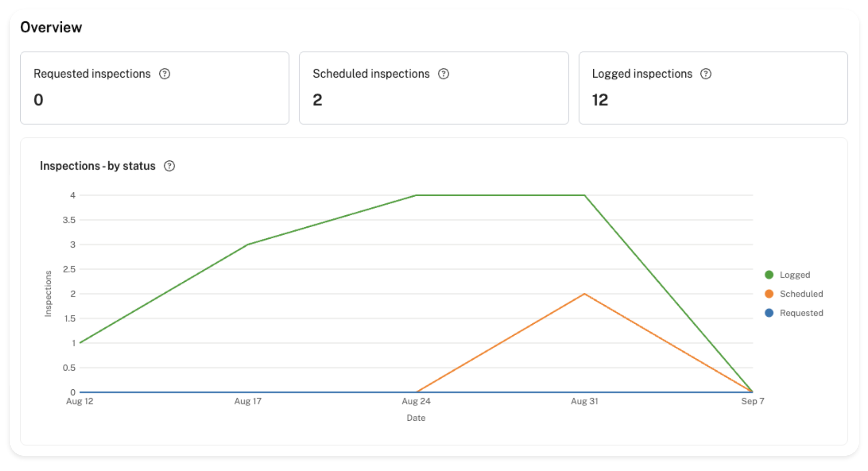Click the Requested legend label
This screenshot has height=471, width=868.
point(801,313)
